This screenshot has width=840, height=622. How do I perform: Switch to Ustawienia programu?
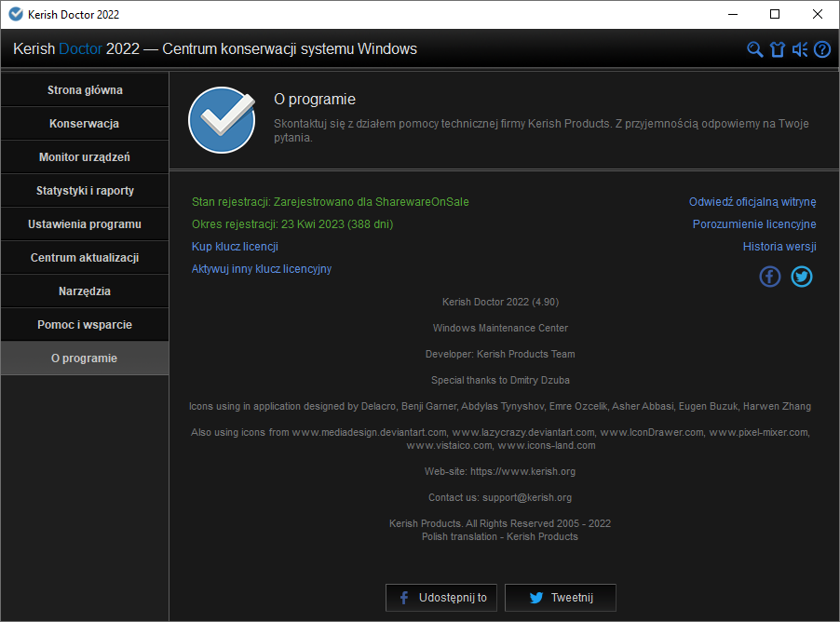pyautogui.click(x=85, y=224)
